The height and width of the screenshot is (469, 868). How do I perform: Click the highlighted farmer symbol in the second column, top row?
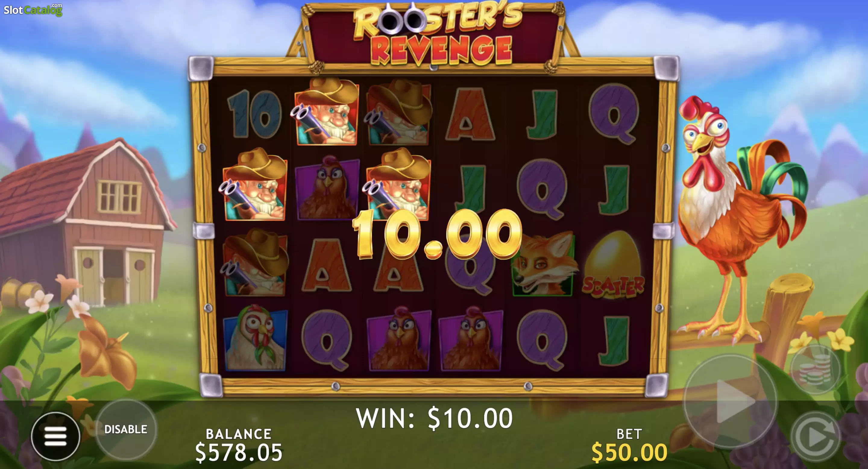[x=325, y=112]
